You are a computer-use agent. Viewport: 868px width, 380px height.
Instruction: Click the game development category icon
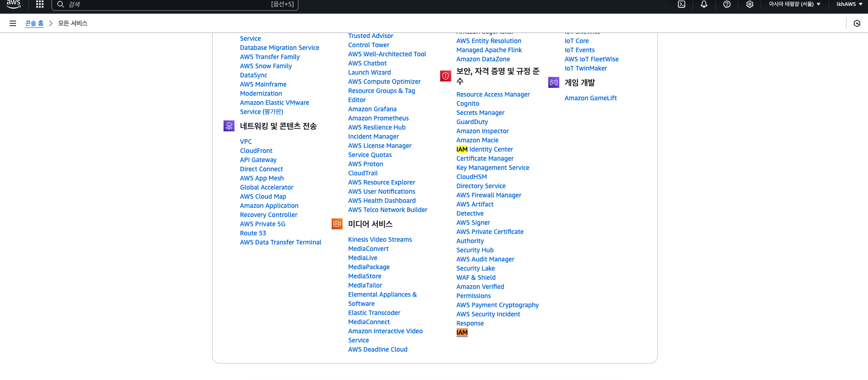tap(554, 82)
